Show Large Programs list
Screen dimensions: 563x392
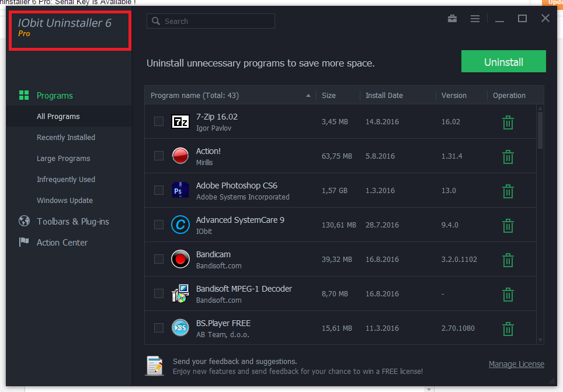(x=63, y=159)
